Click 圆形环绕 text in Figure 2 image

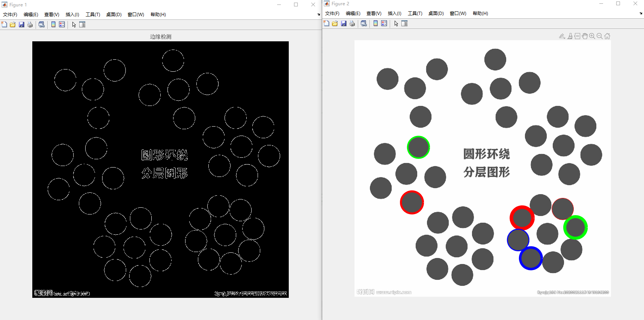(x=486, y=154)
